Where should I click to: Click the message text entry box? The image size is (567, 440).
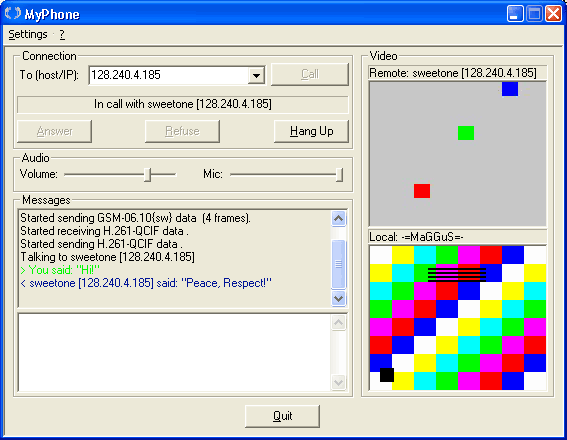(x=174, y=353)
